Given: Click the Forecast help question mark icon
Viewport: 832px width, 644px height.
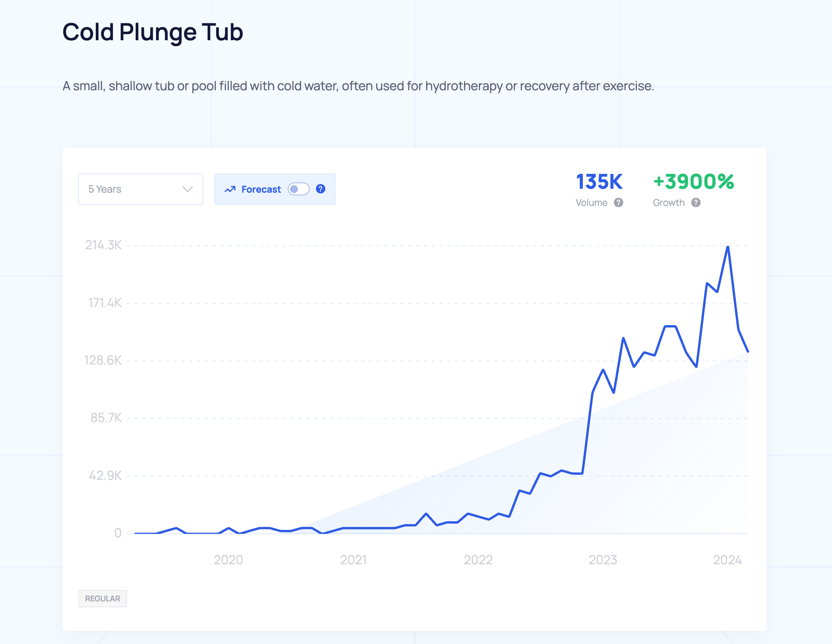Looking at the screenshot, I should pos(321,189).
